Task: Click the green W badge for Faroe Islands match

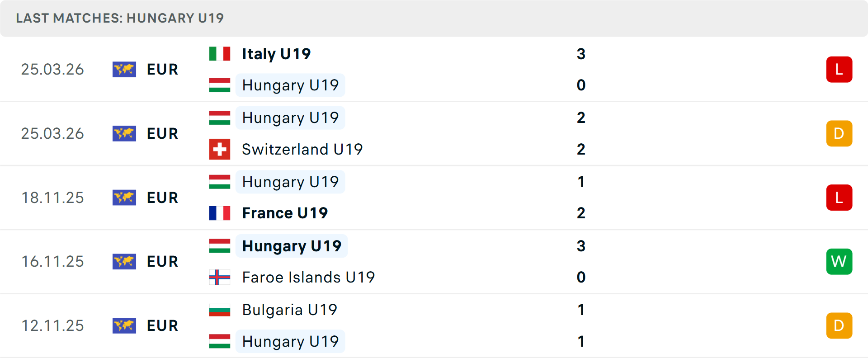Action: (840, 261)
